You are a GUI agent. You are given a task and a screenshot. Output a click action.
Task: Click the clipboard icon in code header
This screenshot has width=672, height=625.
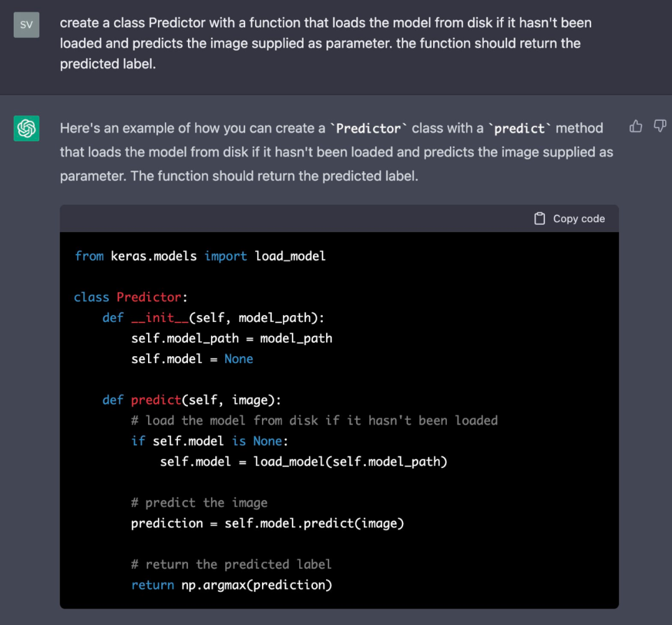(x=540, y=219)
